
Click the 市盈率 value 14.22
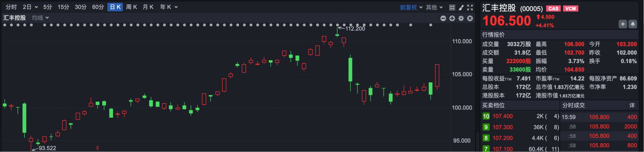tap(577, 78)
